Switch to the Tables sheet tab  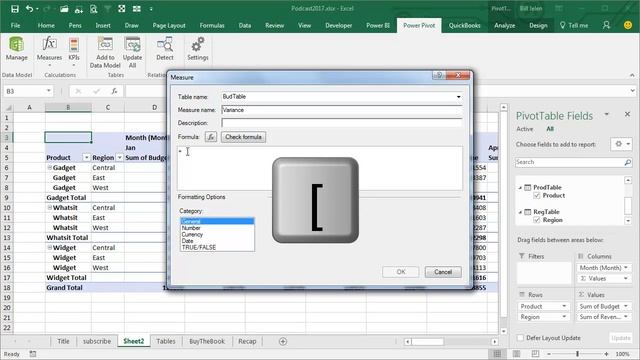(x=166, y=341)
